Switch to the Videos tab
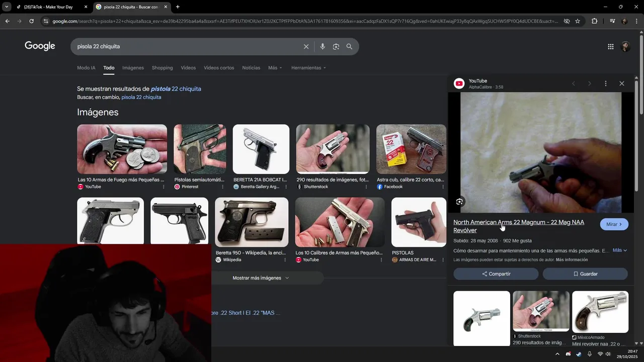The width and height of the screenshot is (644, 362). [188, 68]
